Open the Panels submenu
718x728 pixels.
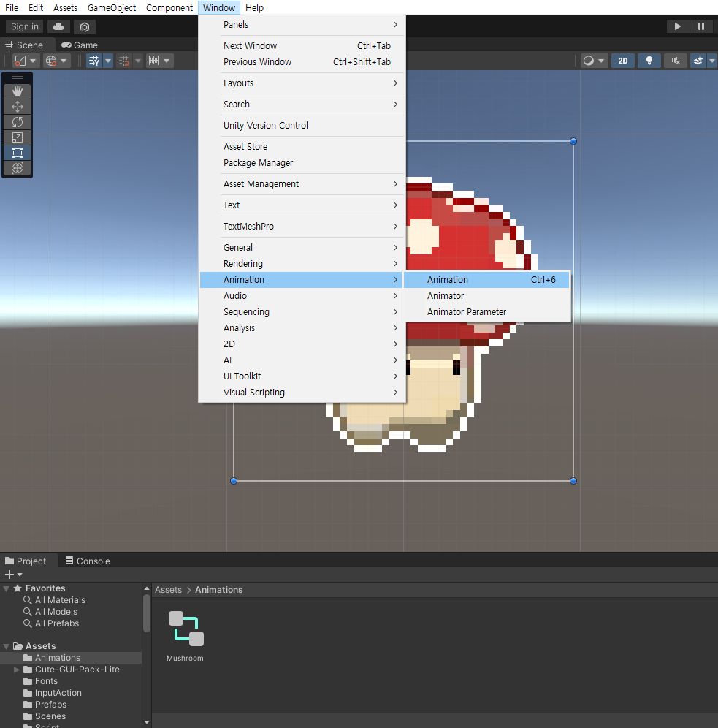tap(302, 25)
